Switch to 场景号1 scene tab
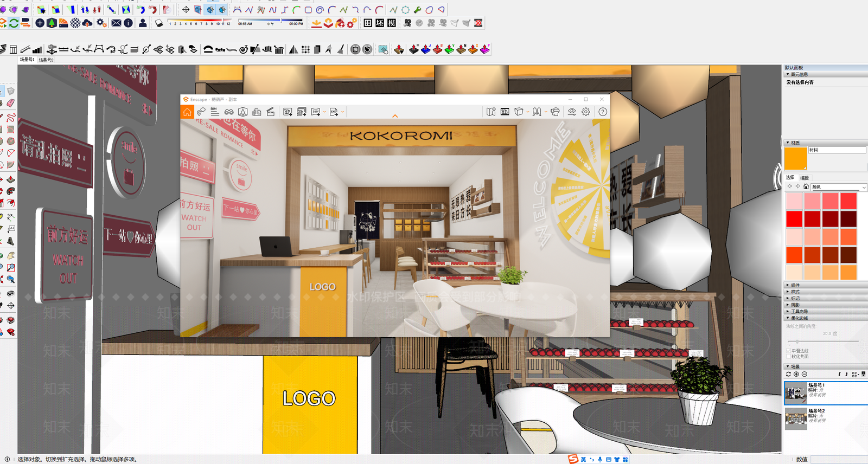 (x=27, y=60)
